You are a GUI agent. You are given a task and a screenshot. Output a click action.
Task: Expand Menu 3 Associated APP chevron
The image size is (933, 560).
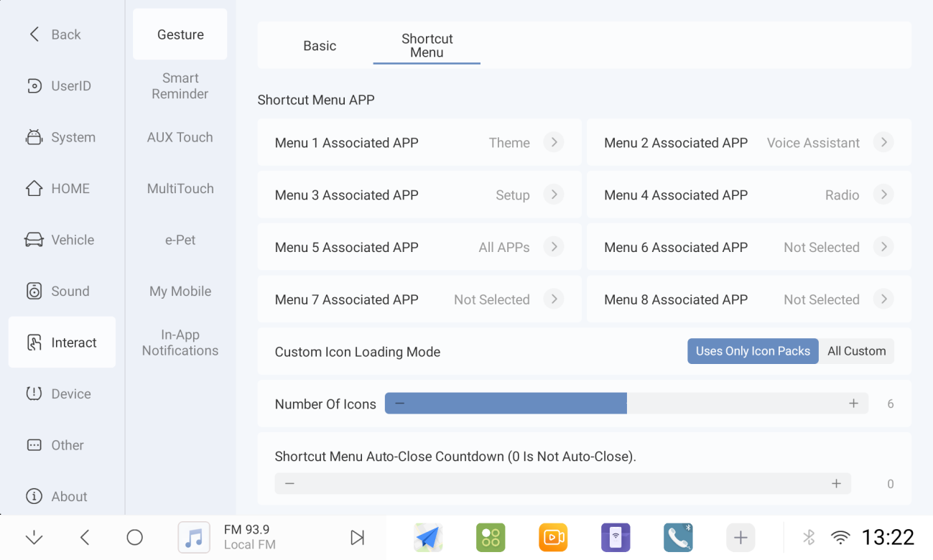click(553, 195)
